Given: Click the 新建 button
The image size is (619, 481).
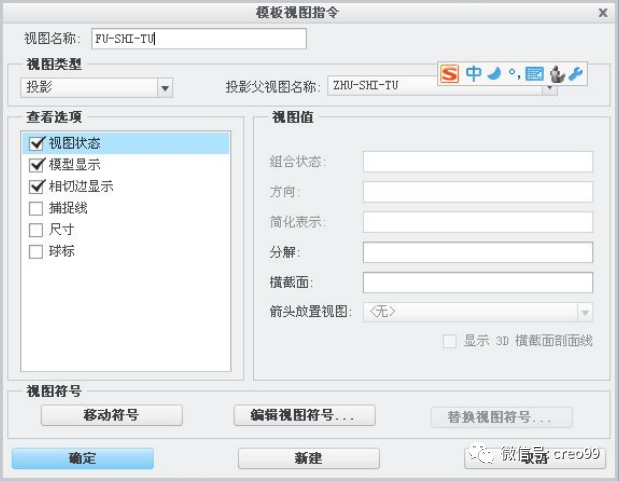Looking at the screenshot, I should click(308, 458).
